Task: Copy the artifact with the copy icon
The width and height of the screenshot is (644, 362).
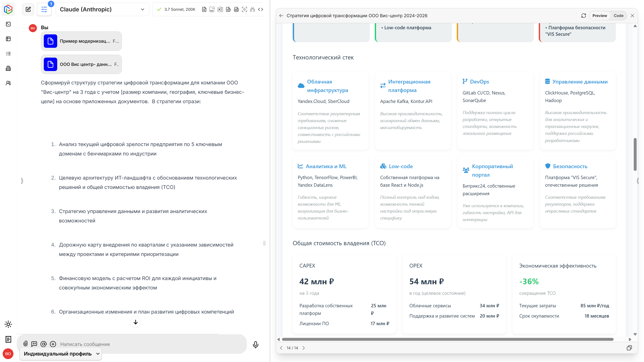Action: (x=629, y=348)
